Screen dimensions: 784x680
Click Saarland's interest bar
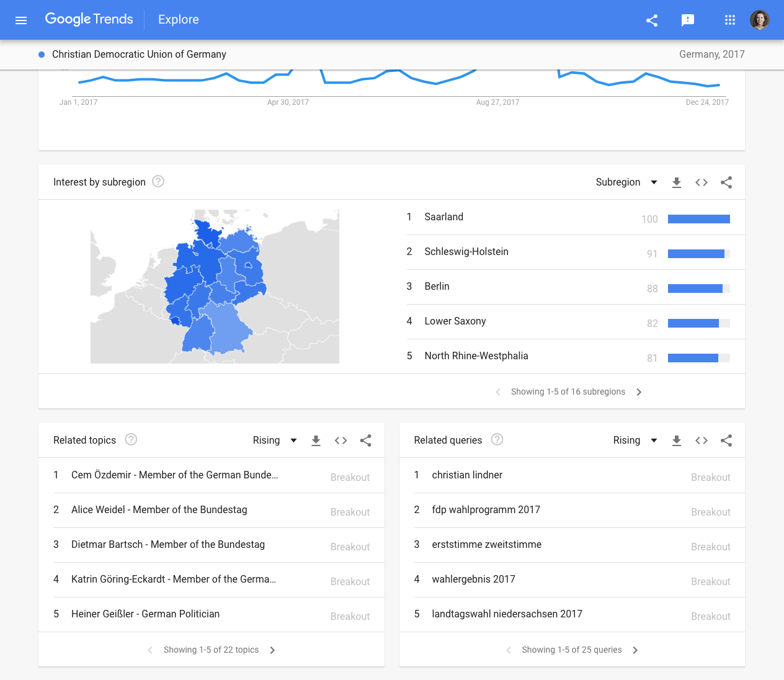pyautogui.click(x=699, y=219)
